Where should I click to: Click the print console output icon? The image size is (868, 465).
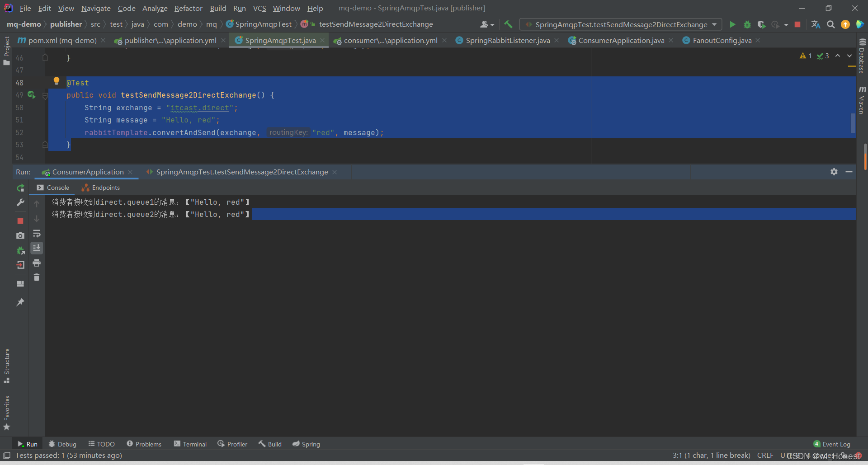[37, 263]
